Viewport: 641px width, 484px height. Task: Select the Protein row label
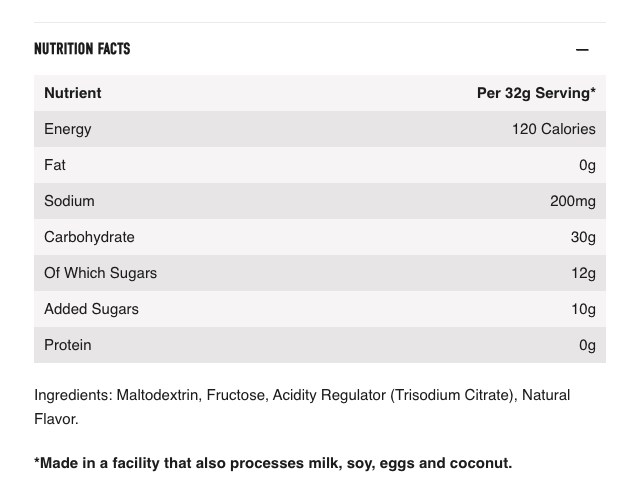click(x=68, y=345)
